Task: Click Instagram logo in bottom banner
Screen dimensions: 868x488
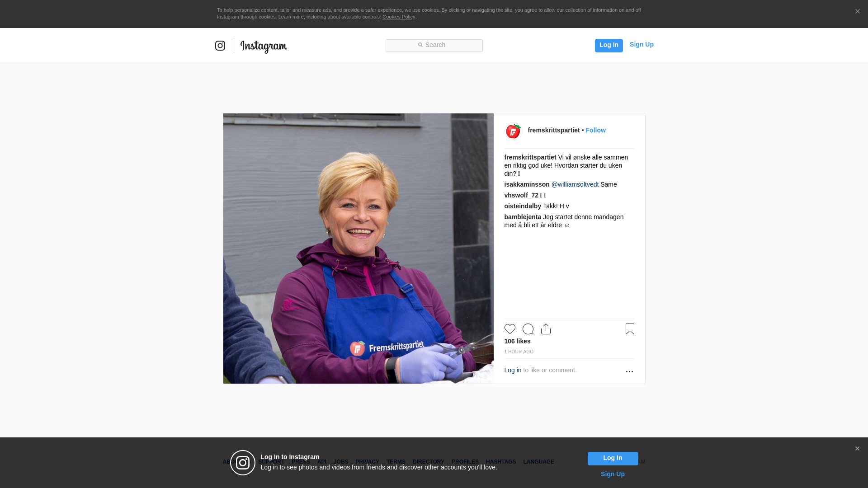Action: tap(243, 463)
